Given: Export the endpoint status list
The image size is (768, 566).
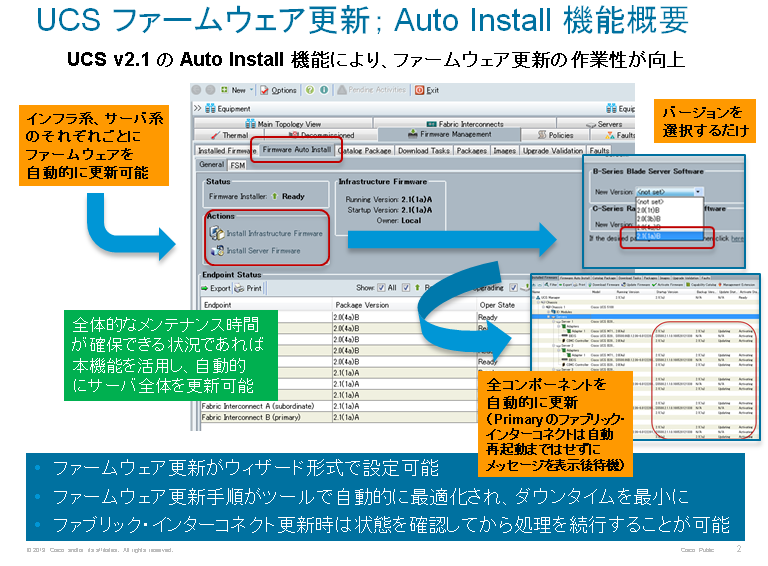Looking at the screenshot, I should (215, 287).
